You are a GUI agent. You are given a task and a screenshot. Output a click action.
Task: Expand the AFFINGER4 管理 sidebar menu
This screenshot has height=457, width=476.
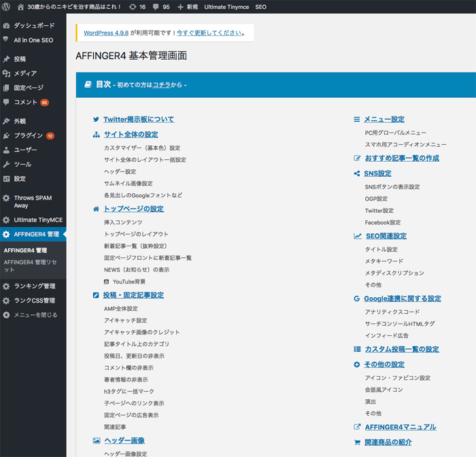point(36,234)
